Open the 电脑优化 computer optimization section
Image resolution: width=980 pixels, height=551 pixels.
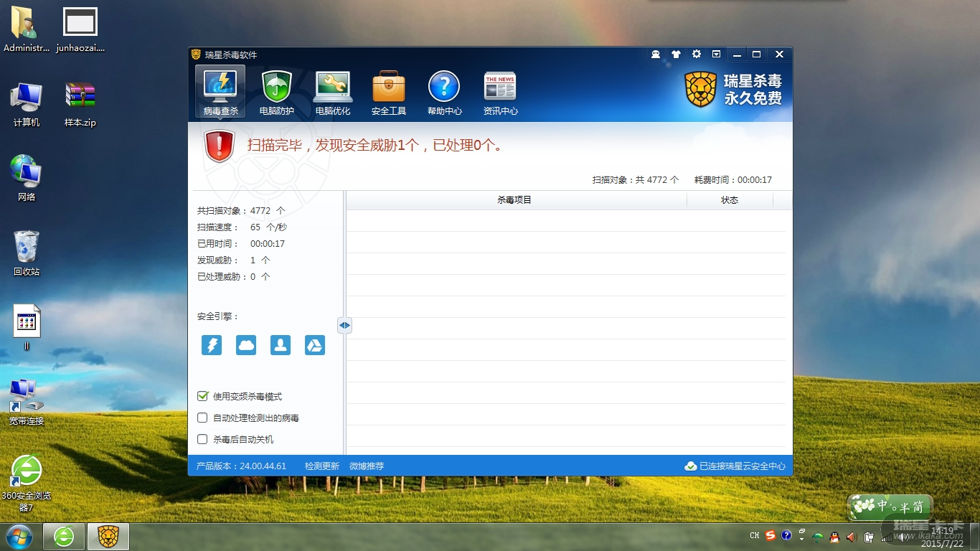(333, 92)
